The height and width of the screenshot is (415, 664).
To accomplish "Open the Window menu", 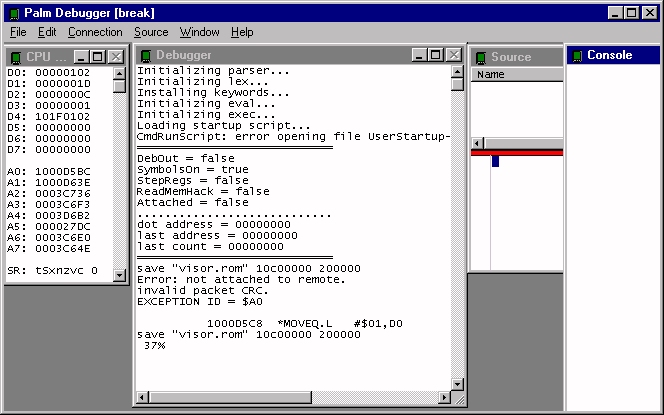I will click(199, 32).
